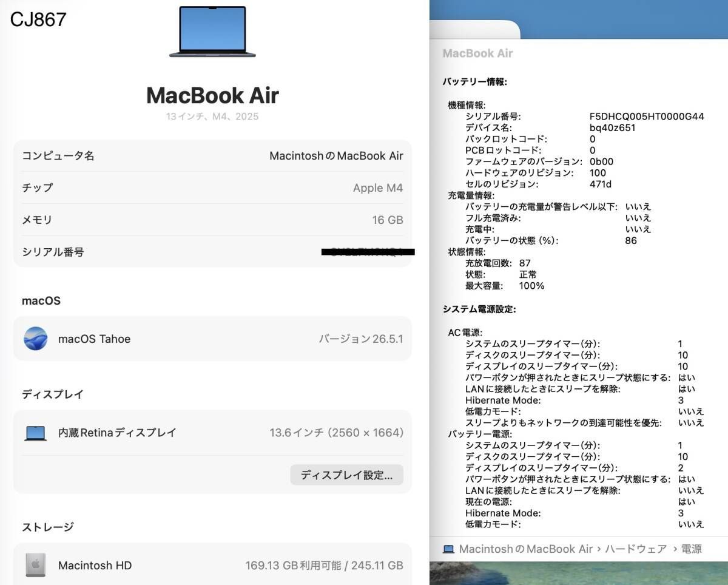Click 169.13 GB利用可能 / 245.11 GB storage text
728x585 pixels.
click(x=324, y=565)
